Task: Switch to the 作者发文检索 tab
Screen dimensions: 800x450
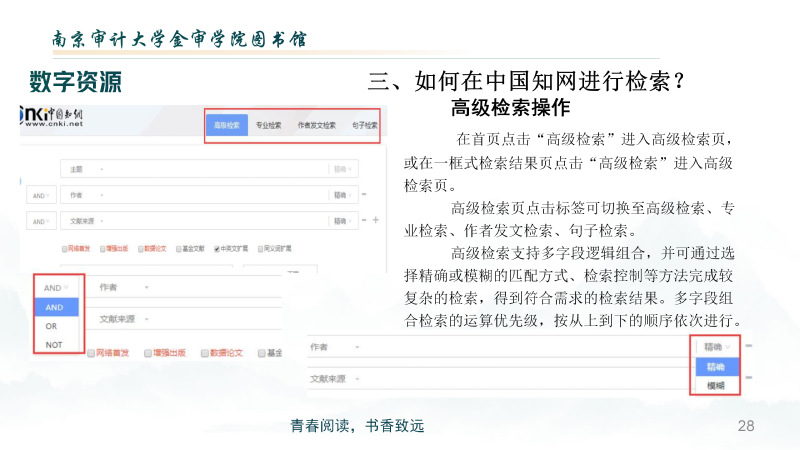Action: click(315, 126)
